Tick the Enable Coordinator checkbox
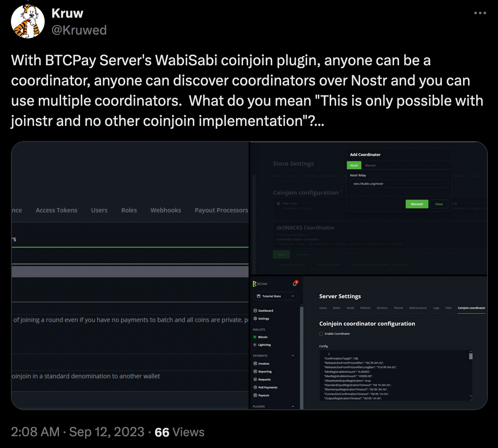This screenshot has height=448, width=498. [321, 334]
